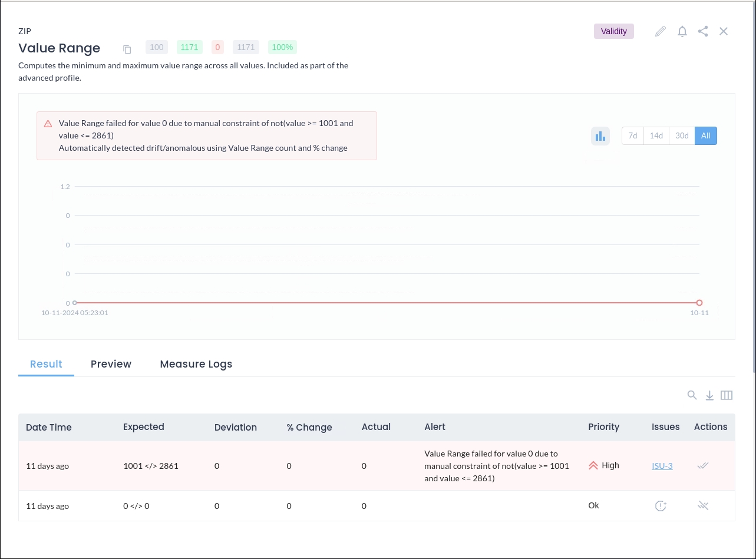756x559 pixels.
Task: Select the 14d time range
Action: click(x=656, y=136)
